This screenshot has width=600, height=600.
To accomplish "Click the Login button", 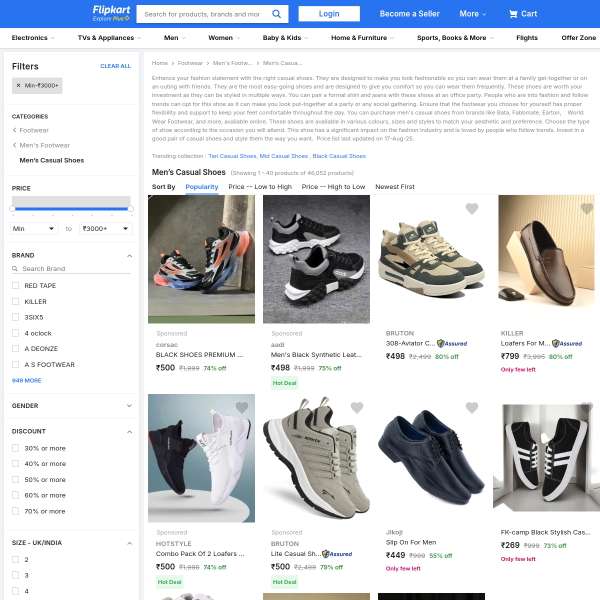I will click(329, 14).
